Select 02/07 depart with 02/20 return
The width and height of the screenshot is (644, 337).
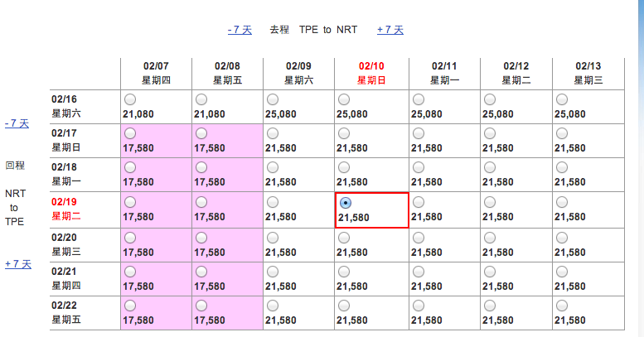click(130, 238)
